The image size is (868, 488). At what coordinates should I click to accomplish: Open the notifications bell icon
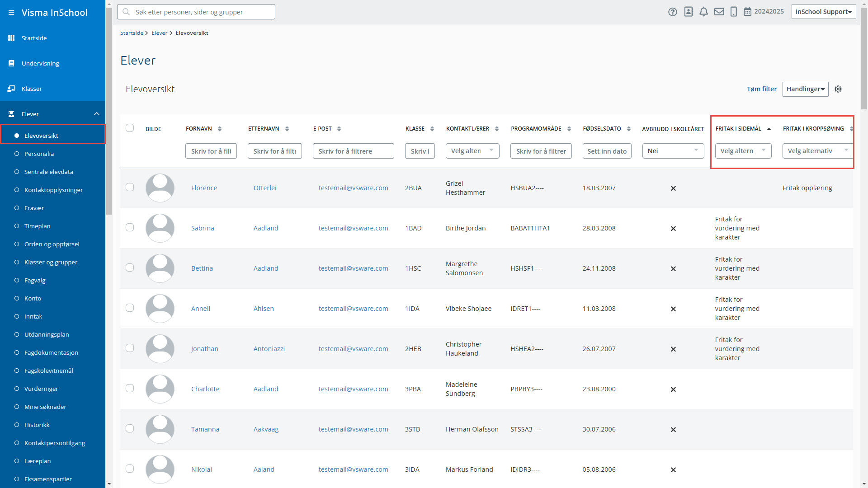[703, 12]
